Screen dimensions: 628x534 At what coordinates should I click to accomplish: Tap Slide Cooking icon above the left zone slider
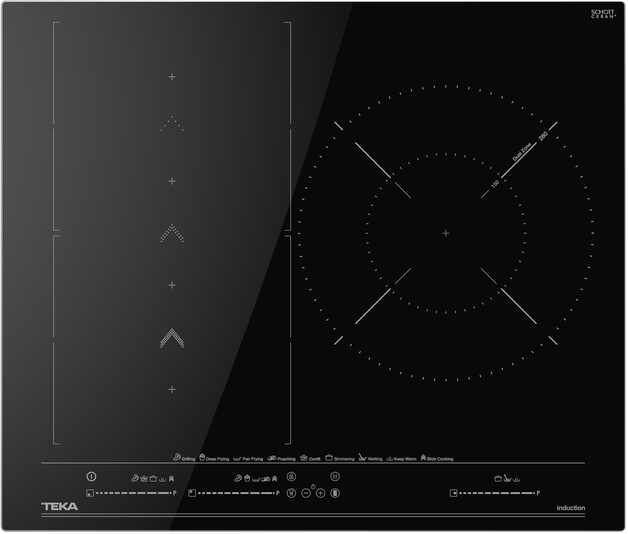click(x=171, y=479)
